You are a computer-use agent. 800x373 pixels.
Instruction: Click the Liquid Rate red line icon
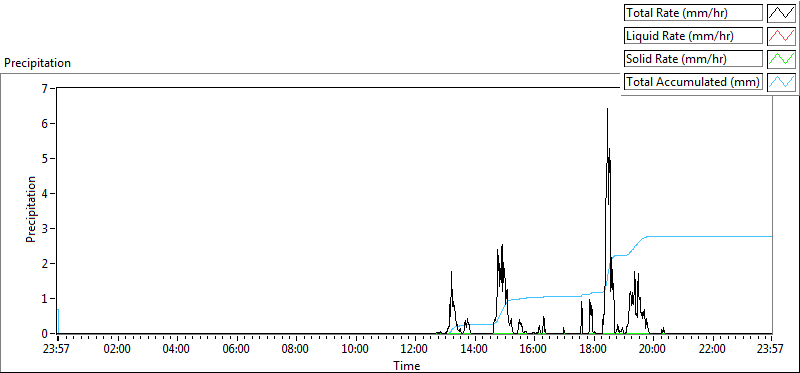[x=781, y=36]
